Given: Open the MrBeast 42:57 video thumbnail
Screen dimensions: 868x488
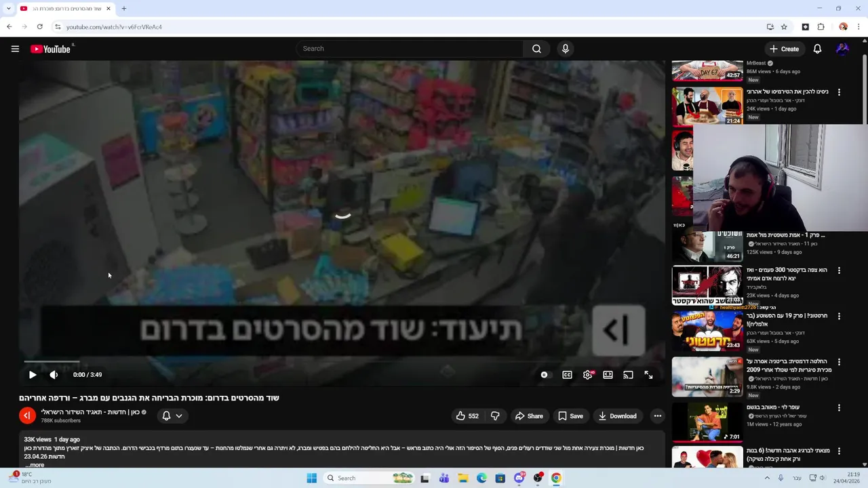Looking at the screenshot, I should click(707, 70).
